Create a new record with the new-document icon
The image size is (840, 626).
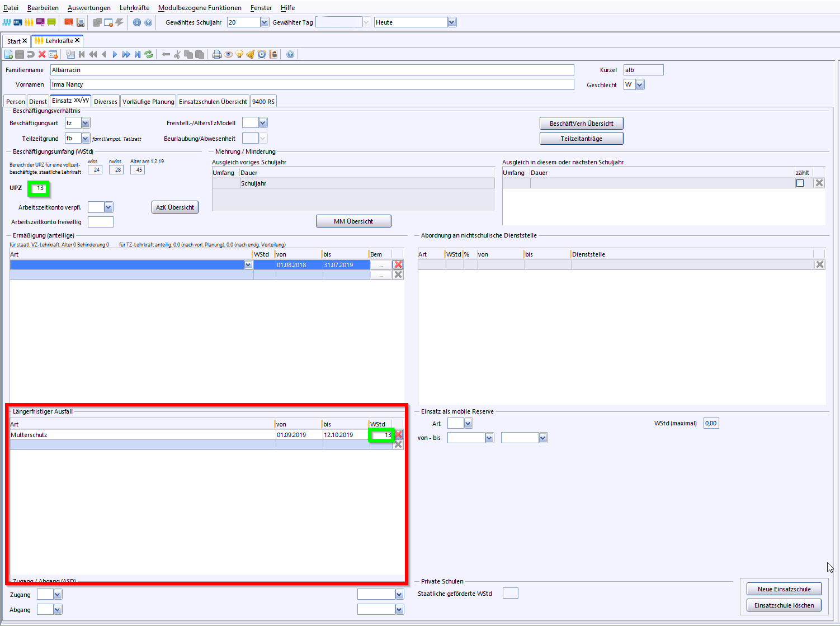(8, 54)
